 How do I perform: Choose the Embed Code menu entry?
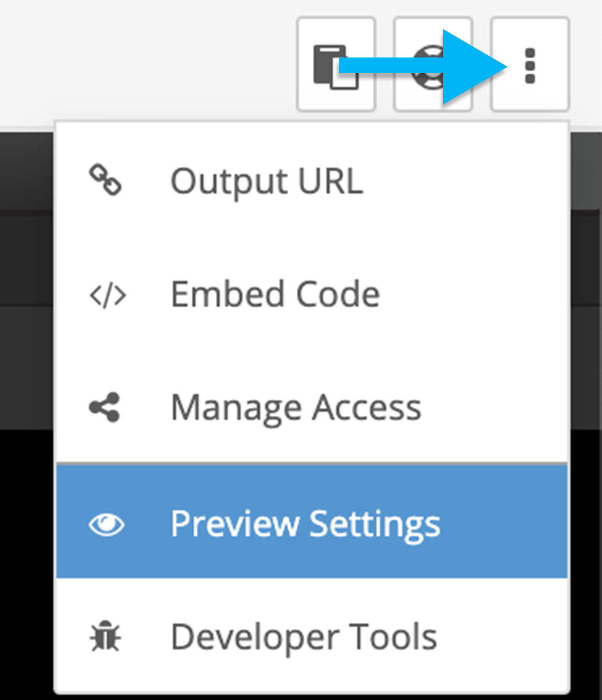click(x=311, y=294)
